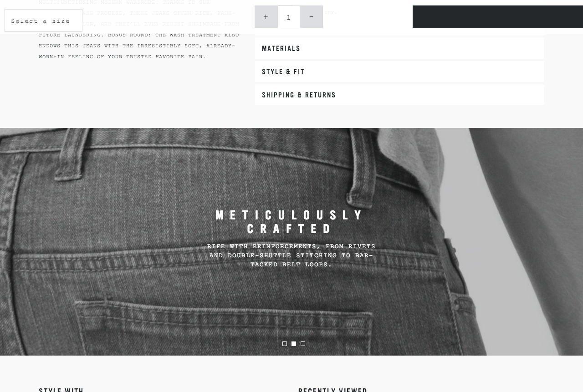This screenshot has height=392, width=583.
Task: Open the Select a size dropdown
Action: click(x=43, y=20)
